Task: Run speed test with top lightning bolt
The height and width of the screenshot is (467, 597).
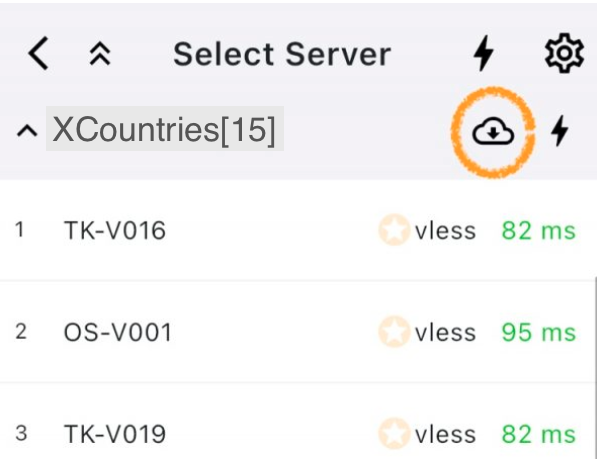Action: coord(484,53)
